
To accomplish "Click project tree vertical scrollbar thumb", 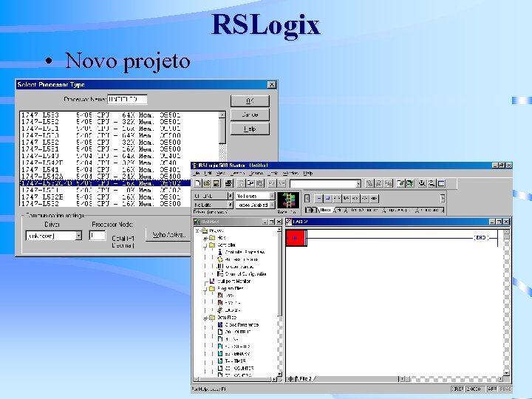I will coord(279,275).
